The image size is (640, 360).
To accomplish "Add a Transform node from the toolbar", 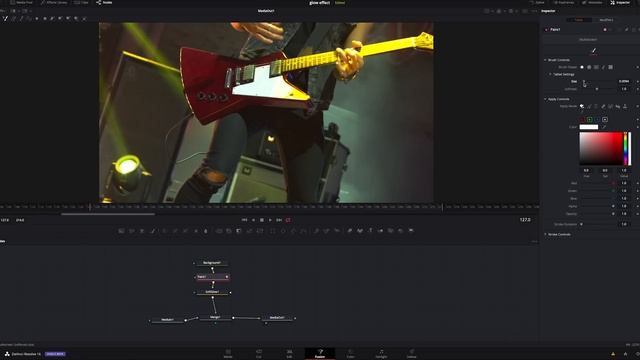I will tap(260, 231).
